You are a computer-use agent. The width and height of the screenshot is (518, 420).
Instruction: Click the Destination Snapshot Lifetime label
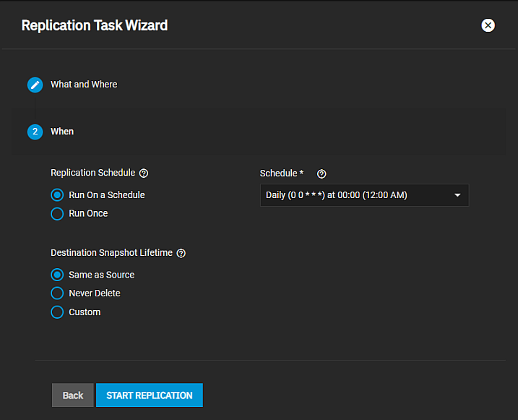click(x=111, y=253)
